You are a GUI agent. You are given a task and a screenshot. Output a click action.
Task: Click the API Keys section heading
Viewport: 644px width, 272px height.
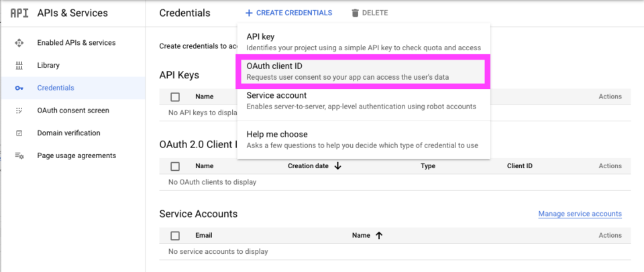(179, 75)
